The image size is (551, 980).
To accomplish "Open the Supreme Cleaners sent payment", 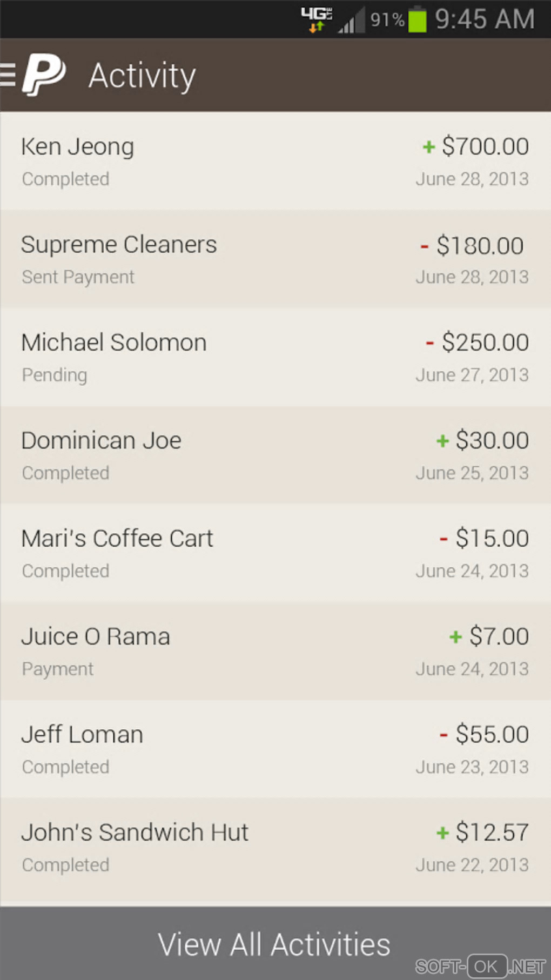I will coord(275,259).
